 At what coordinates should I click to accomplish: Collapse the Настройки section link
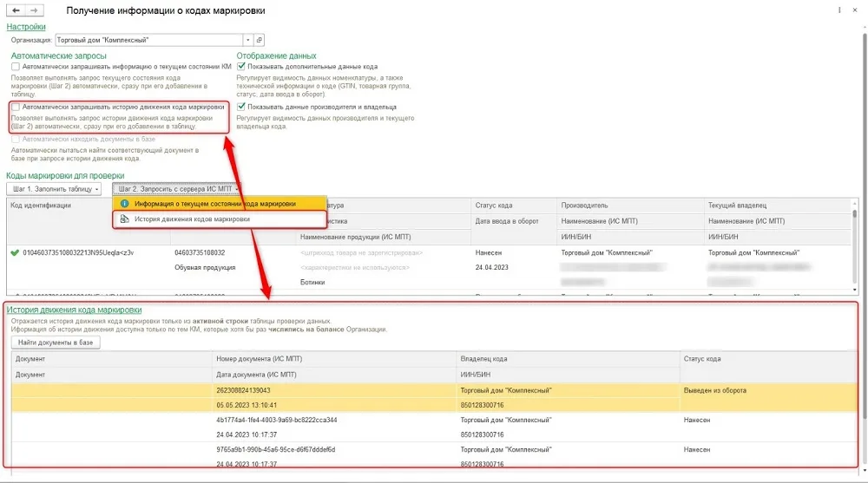point(26,27)
